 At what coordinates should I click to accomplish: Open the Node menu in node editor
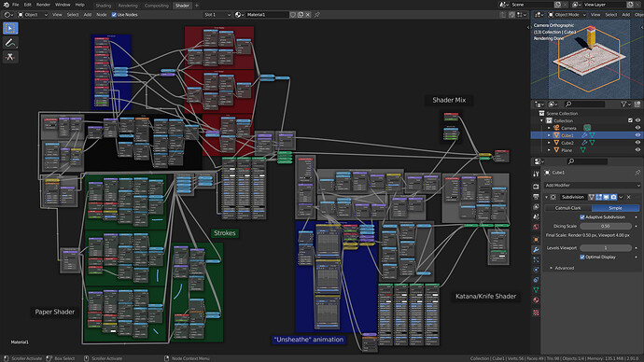tap(101, 15)
